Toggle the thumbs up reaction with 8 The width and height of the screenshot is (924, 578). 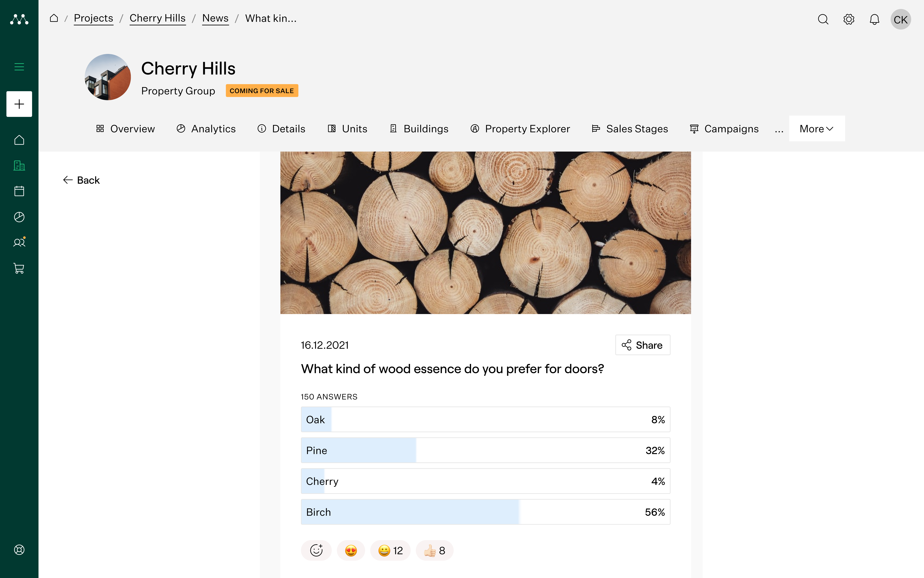click(x=435, y=551)
